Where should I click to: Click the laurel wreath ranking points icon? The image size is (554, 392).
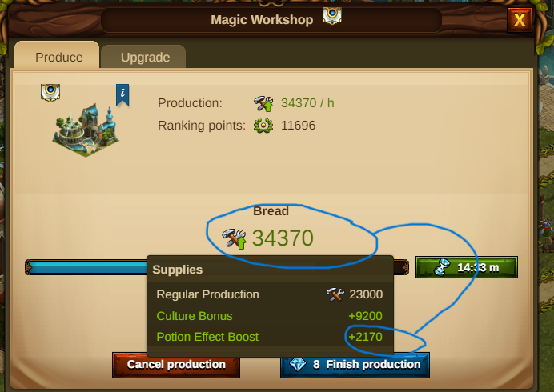coord(263,126)
